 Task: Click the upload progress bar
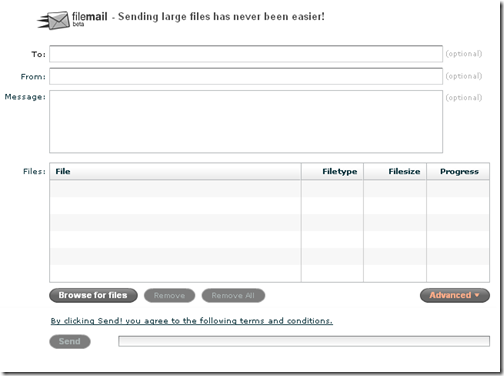point(304,341)
